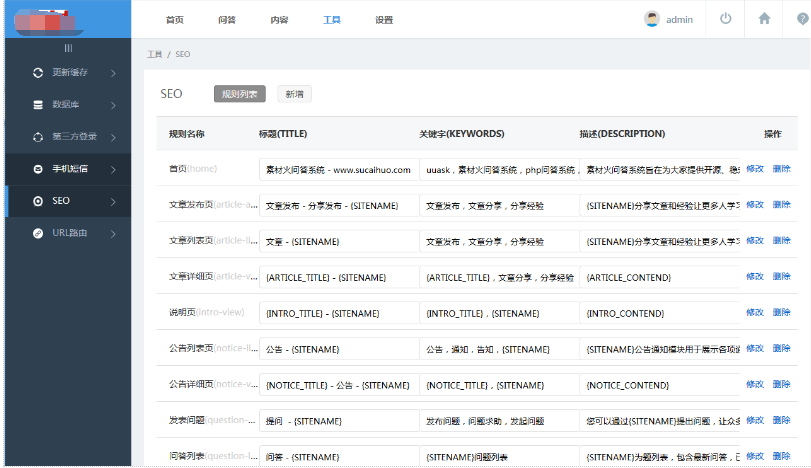The height and width of the screenshot is (468, 811).
Task: Click 工具 in the breadcrumb
Action: tap(154, 54)
